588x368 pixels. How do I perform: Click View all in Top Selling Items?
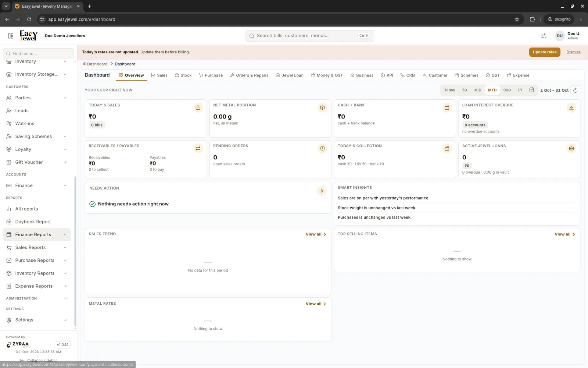click(565, 234)
